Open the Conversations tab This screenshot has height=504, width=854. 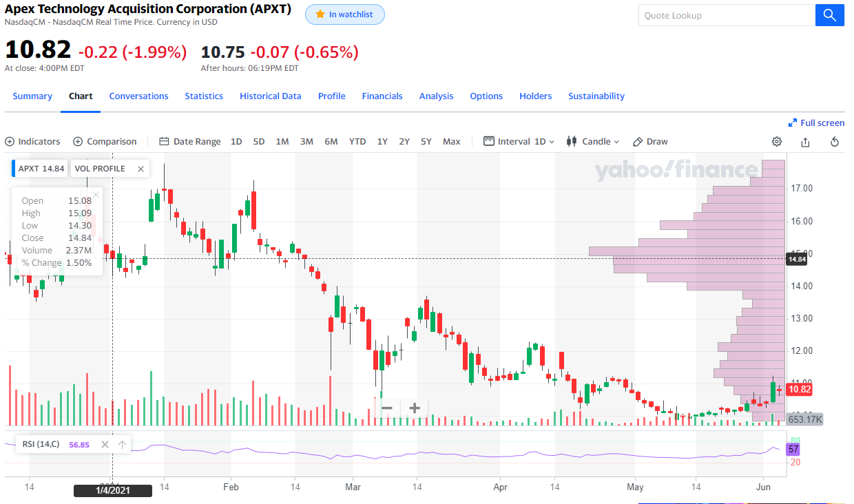pyautogui.click(x=139, y=96)
